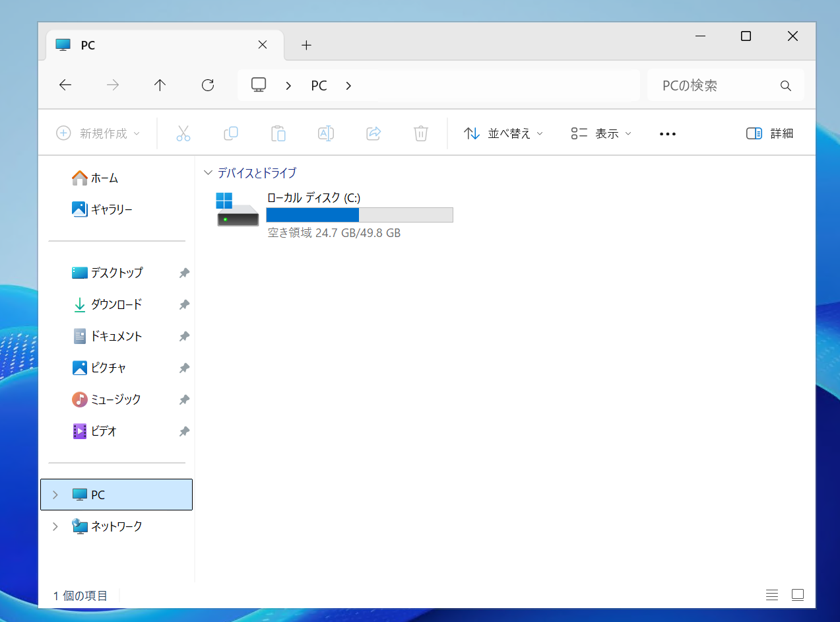840x622 pixels.
Task: Click the Cut scissors icon in toolbar
Action: pyautogui.click(x=183, y=133)
